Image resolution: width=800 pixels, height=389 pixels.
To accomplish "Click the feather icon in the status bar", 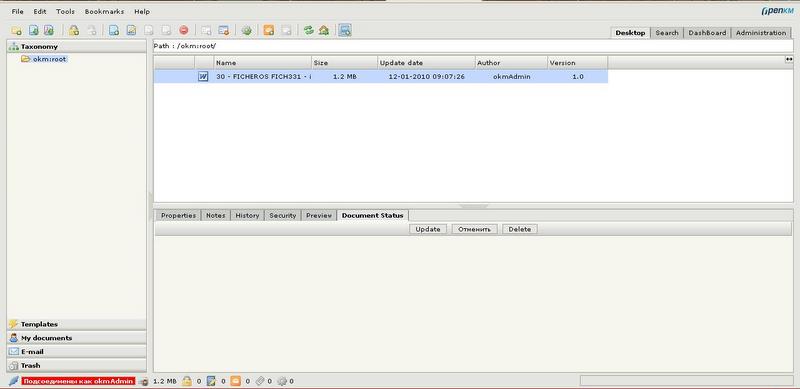I will click(14, 381).
